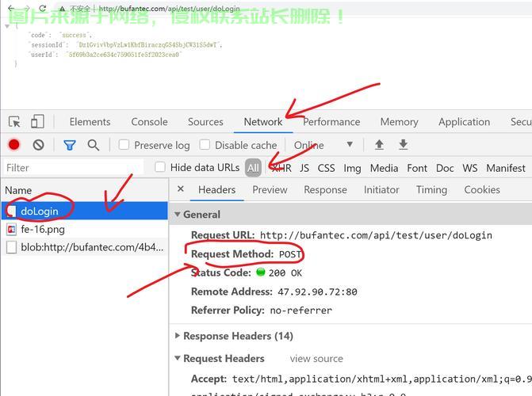Reload the page with the refresh icon

tap(42, 8)
